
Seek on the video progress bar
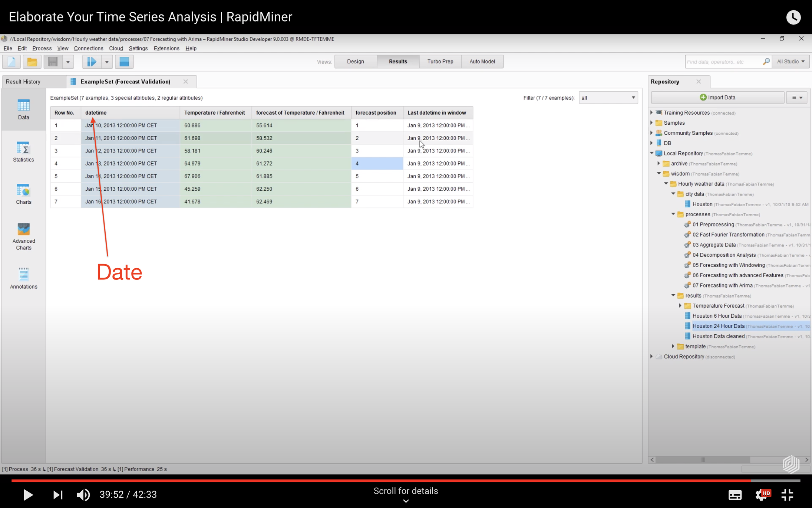(x=406, y=481)
